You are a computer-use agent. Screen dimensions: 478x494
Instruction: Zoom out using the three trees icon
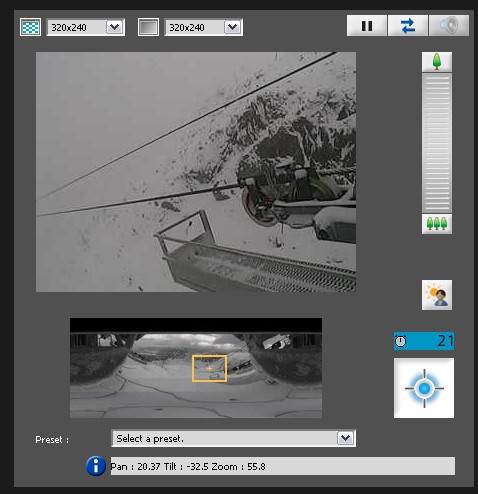click(x=437, y=224)
